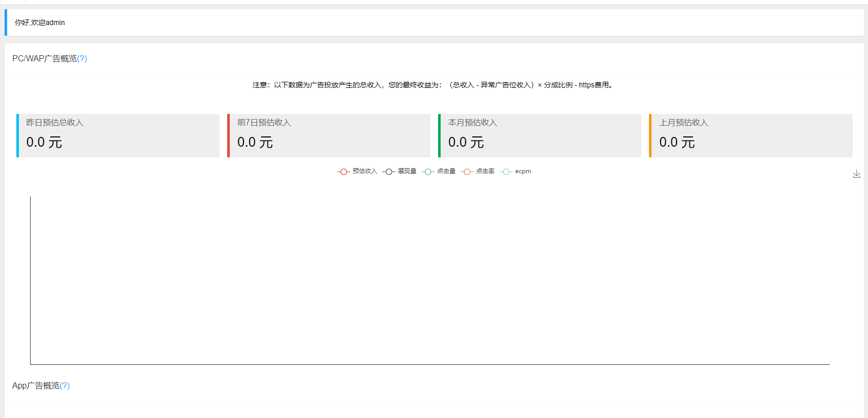Open help (?) next to PC/WAP广告概览

pos(82,59)
